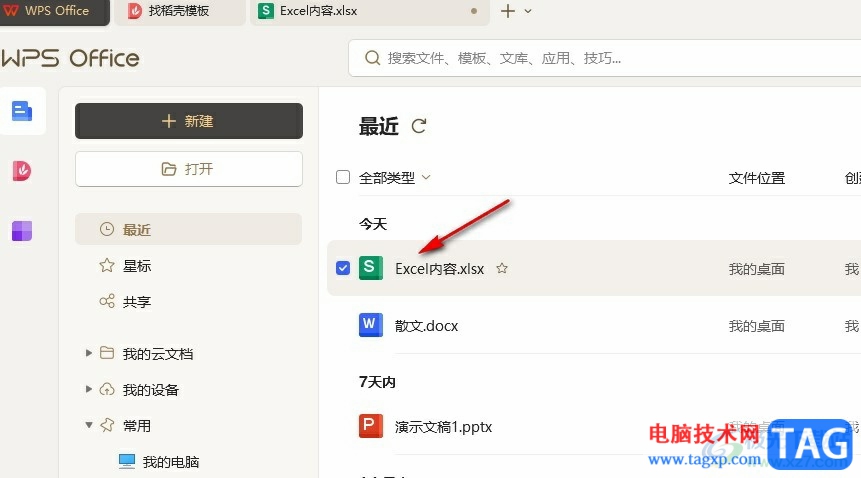The width and height of the screenshot is (861, 478).
Task: Refresh the recent files list
Action: pyautogui.click(x=419, y=126)
